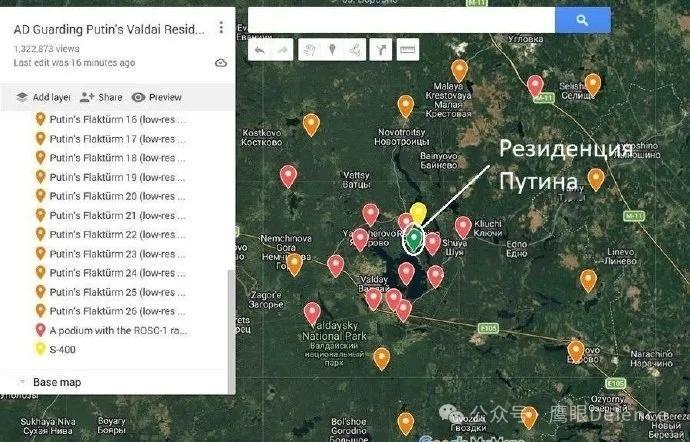Screen dimensions: 690x442
Task: Click the cloud save status icon
Action: click(220, 63)
